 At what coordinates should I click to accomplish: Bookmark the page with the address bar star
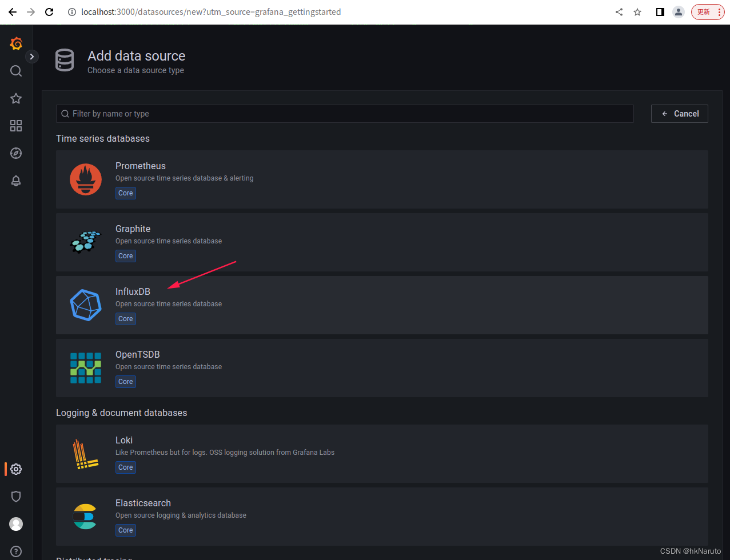click(637, 11)
